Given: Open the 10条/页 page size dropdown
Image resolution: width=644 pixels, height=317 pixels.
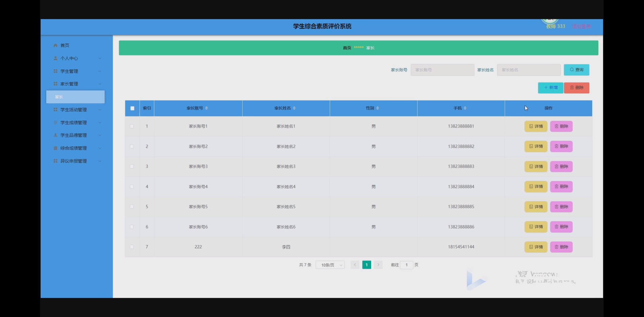Looking at the screenshot, I should pos(330,265).
